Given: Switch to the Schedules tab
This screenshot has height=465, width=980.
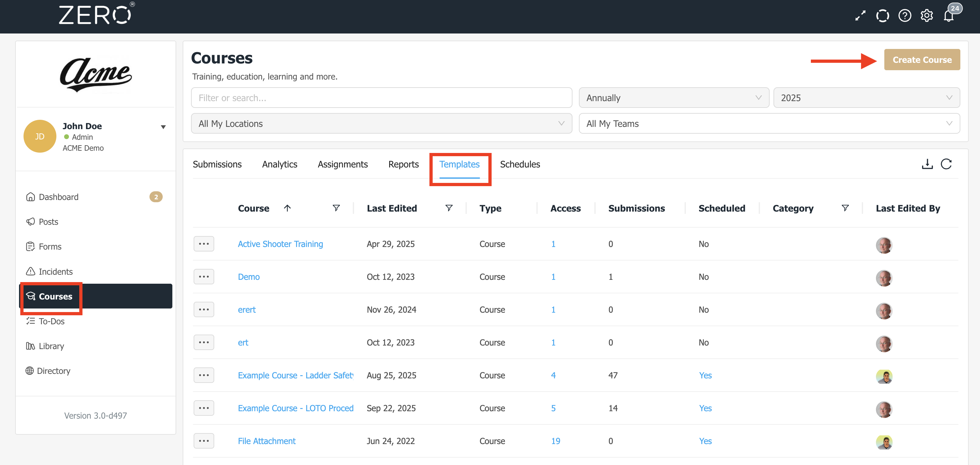Looking at the screenshot, I should pyautogui.click(x=520, y=164).
